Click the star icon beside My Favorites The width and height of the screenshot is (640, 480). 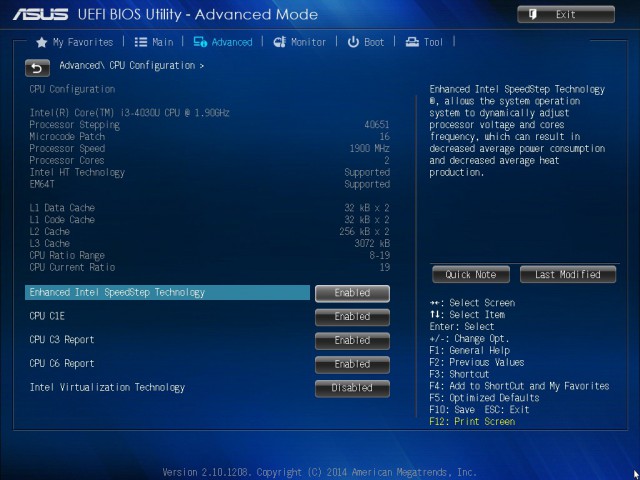(x=42, y=42)
